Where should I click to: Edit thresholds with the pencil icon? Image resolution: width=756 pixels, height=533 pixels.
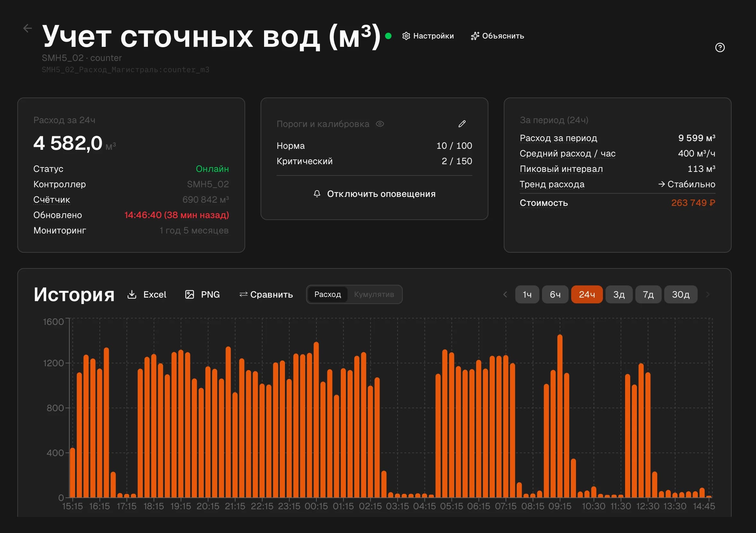(462, 124)
